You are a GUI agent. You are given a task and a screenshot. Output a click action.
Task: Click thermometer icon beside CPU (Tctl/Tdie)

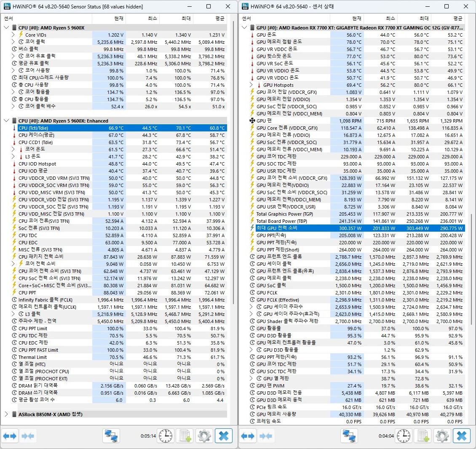pos(14,128)
